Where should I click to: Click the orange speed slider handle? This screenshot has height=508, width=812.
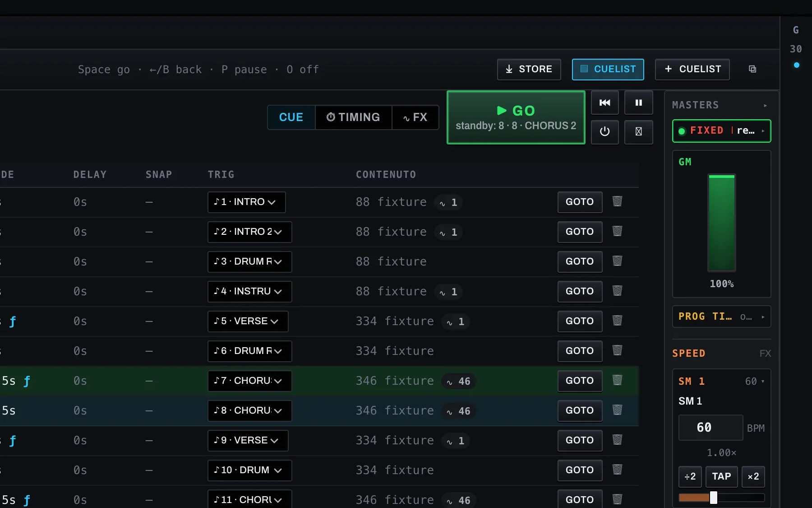[x=713, y=498]
